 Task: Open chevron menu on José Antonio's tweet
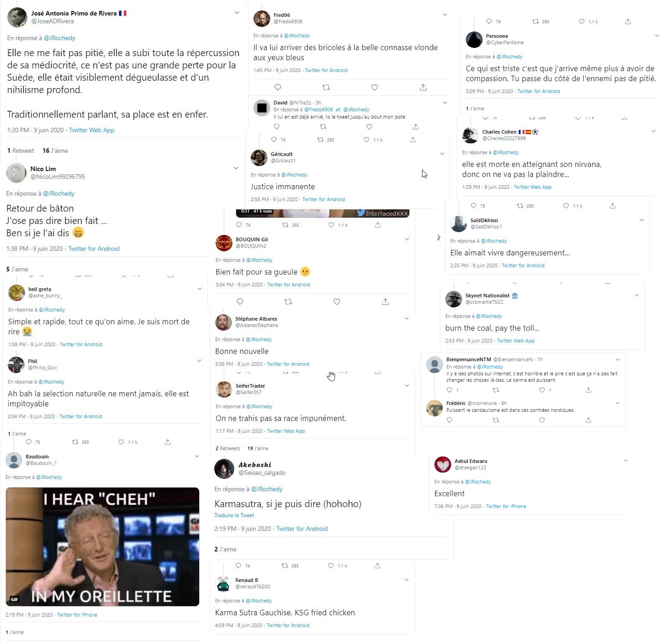(x=237, y=12)
